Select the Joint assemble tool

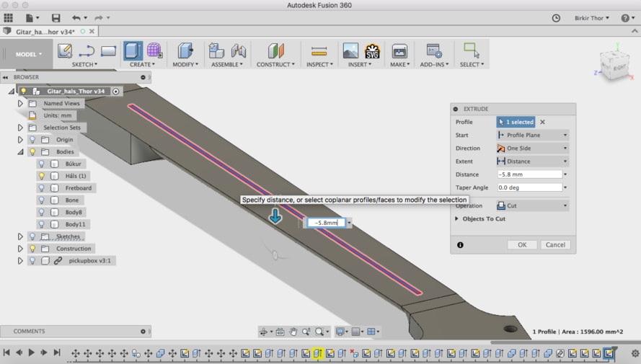click(239, 50)
